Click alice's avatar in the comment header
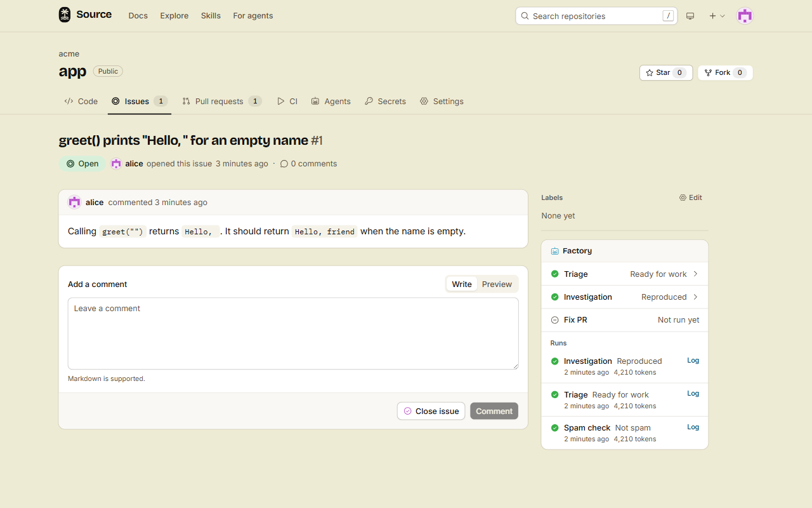The height and width of the screenshot is (508, 812). (74, 203)
